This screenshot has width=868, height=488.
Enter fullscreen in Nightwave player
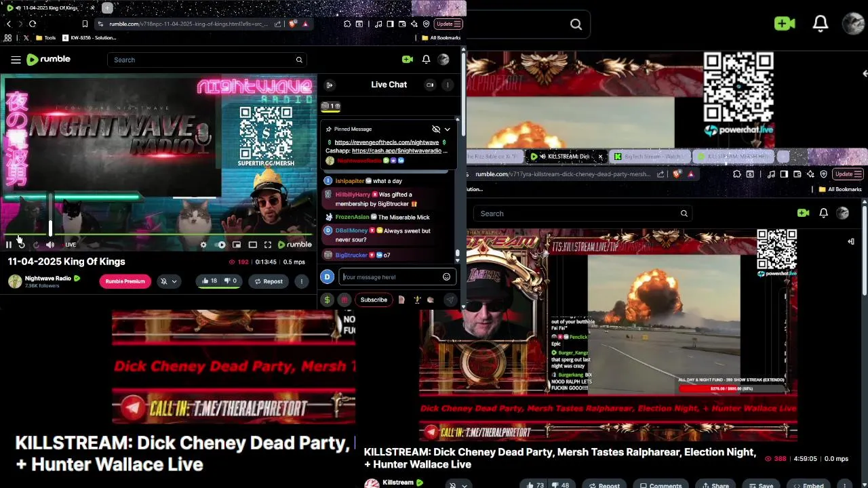point(268,245)
